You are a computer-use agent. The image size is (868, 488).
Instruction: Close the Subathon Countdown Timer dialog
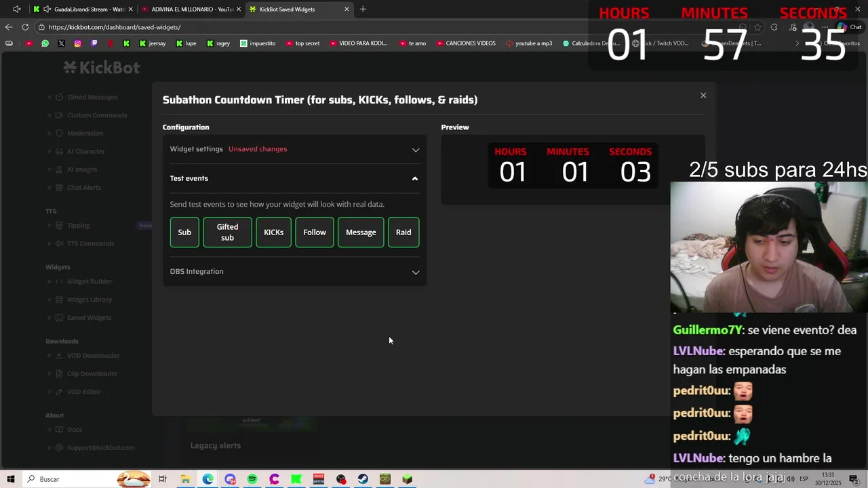click(703, 96)
